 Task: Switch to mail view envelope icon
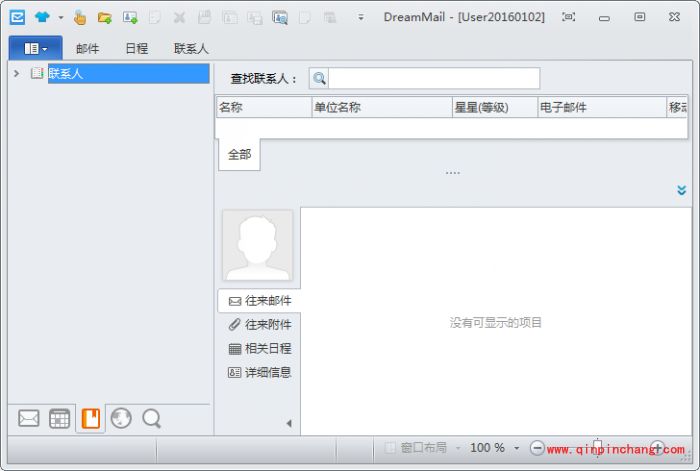(29, 418)
